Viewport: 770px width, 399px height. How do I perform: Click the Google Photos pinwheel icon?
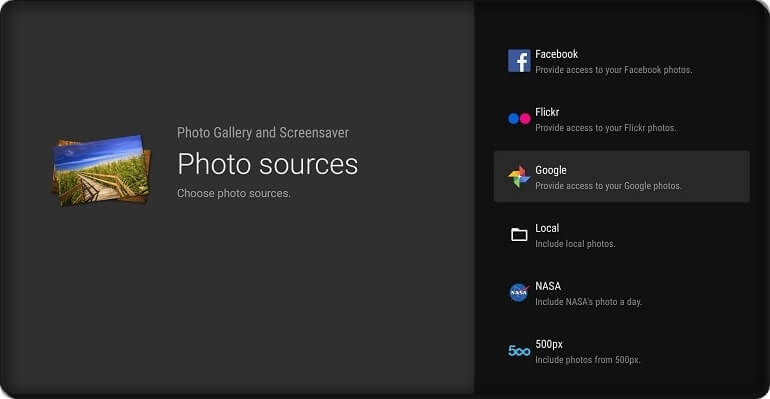[x=519, y=177]
